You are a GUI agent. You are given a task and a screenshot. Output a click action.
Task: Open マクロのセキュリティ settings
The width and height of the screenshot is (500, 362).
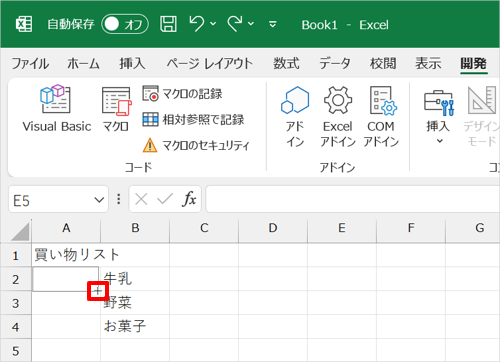(196, 145)
